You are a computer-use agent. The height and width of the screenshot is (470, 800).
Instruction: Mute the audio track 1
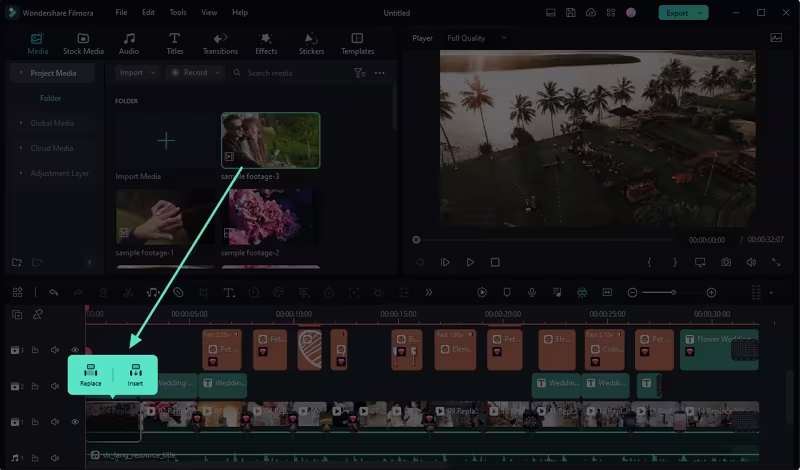[55, 458]
